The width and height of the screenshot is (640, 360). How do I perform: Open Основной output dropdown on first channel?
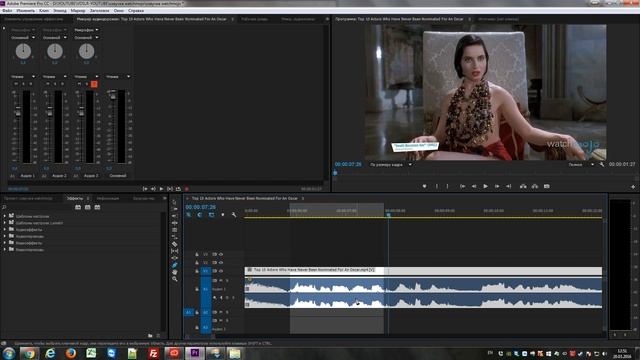click(23, 38)
